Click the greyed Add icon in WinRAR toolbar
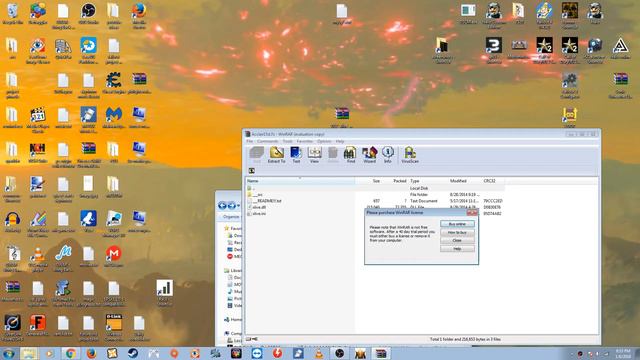This screenshot has width=640, height=360. [257, 155]
